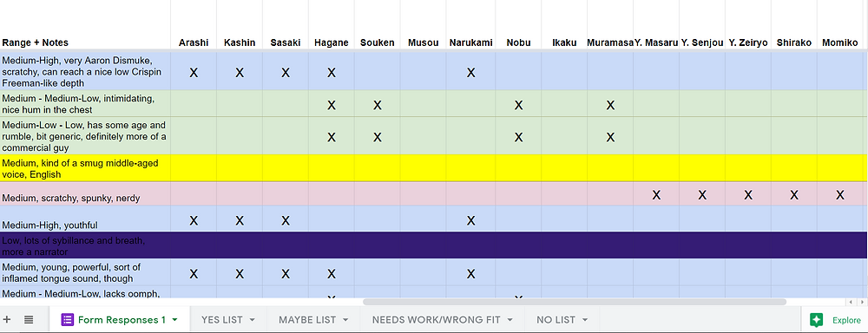This screenshot has width=868, height=333.
Task: Switch to the NEEDS WORK/WRONG FIT tab
Action: [436, 320]
